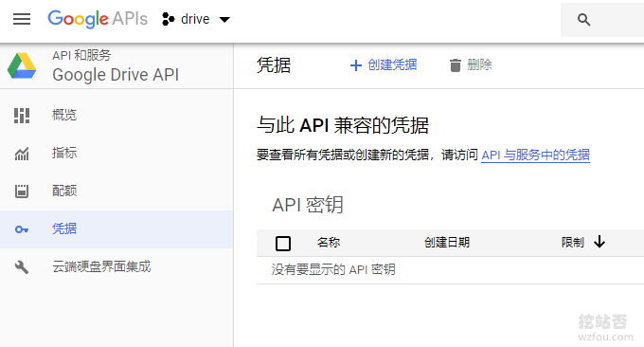This screenshot has width=644, height=347.
Task: Click the 删除 button
Action: pyautogui.click(x=471, y=65)
